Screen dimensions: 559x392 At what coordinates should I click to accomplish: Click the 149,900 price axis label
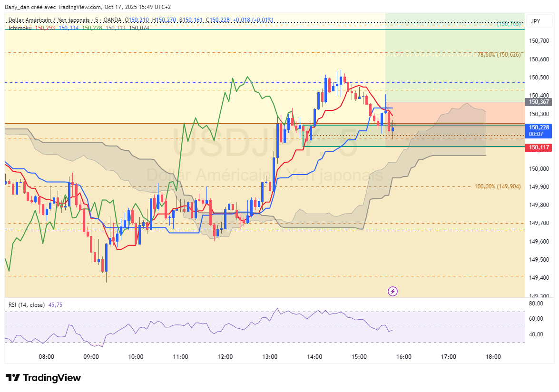(539, 187)
